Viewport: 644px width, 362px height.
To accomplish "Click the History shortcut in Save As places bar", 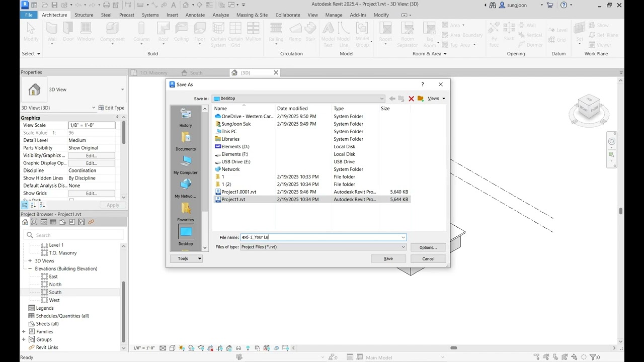I will (186, 118).
